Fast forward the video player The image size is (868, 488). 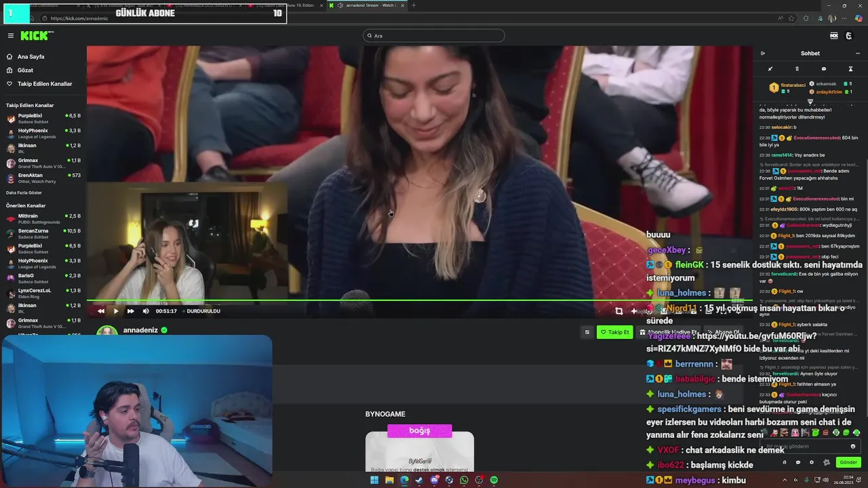(x=130, y=311)
